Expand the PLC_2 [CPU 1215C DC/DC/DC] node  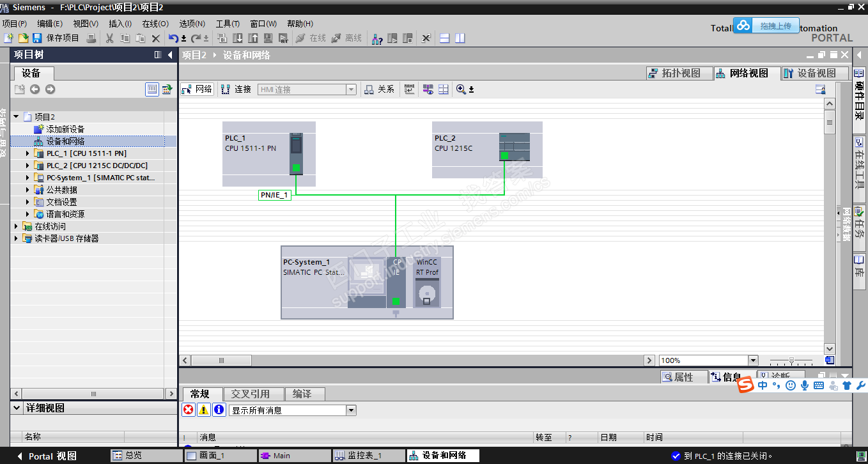point(27,166)
